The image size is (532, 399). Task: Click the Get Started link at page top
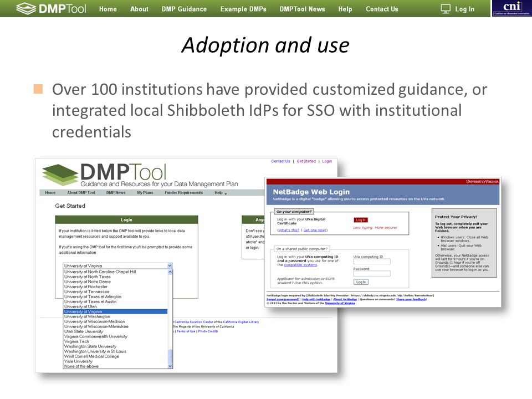click(x=306, y=161)
